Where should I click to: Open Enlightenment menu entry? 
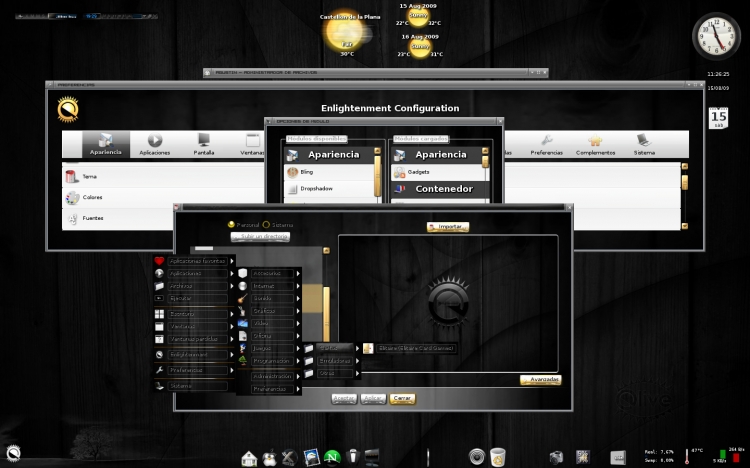(x=194, y=355)
